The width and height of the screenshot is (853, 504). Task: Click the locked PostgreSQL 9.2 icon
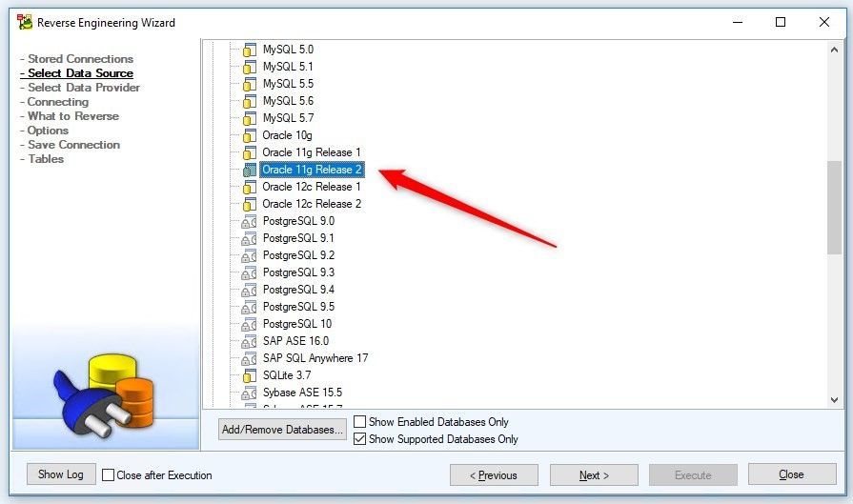(x=249, y=255)
